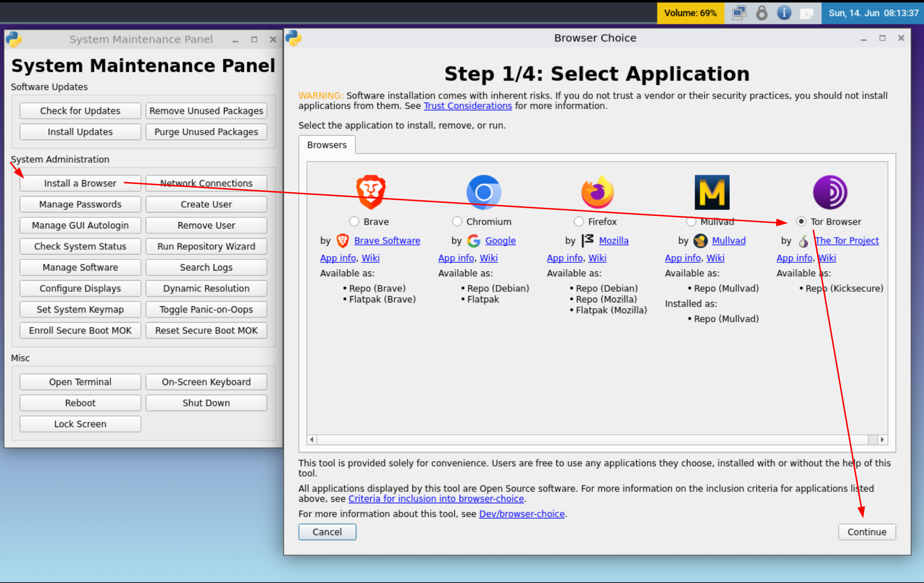Image resolution: width=924 pixels, height=583 pixels.
Task: Click Python icon in System Maintenance Panel title bar
Action: click(x=14, y=39)
